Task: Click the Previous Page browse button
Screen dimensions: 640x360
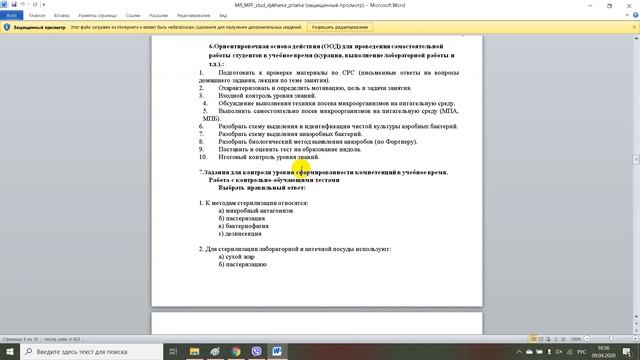Action: [636, 323]
